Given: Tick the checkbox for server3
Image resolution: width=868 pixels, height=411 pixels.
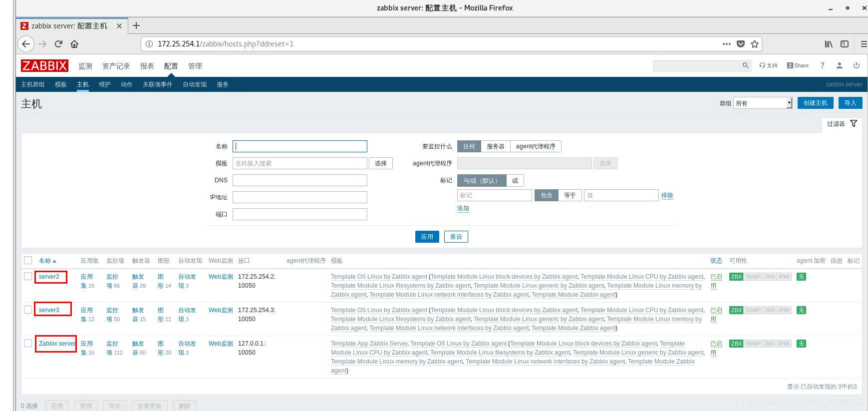Looking at the screenshot, I should tap(28, 310).
